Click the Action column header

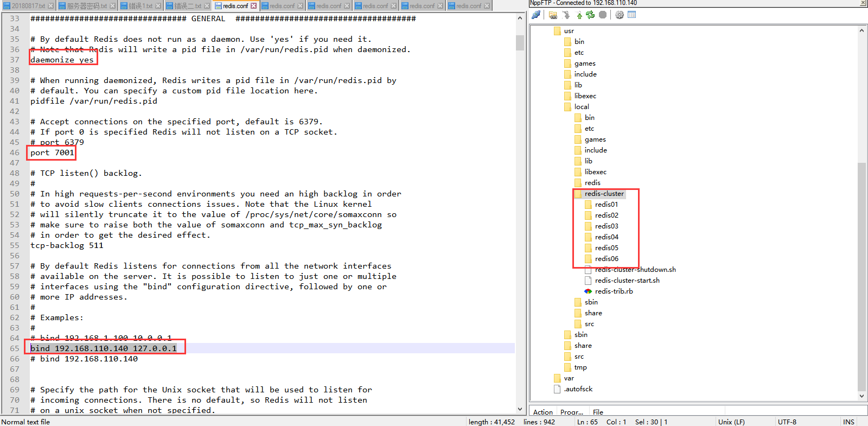click(x=543, y=412)
